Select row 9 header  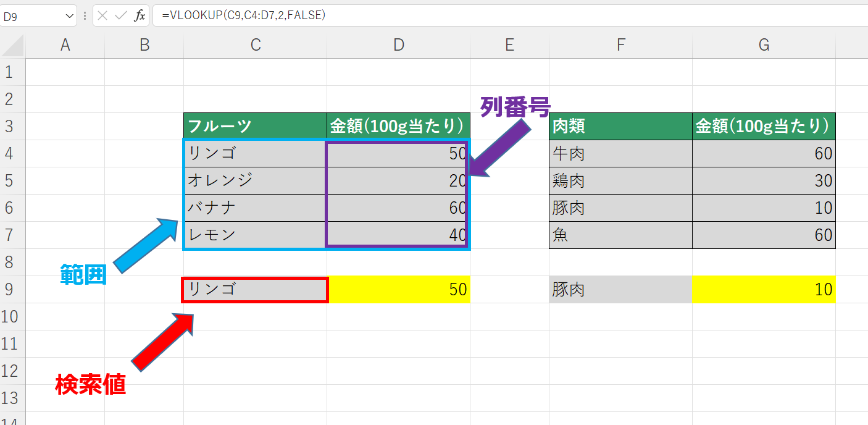click(10, 290)
